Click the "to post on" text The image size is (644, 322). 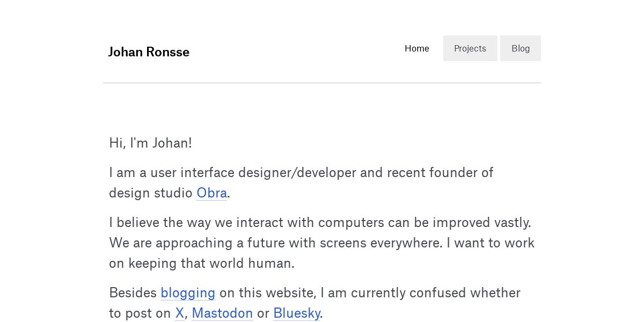tap(140, 313)
